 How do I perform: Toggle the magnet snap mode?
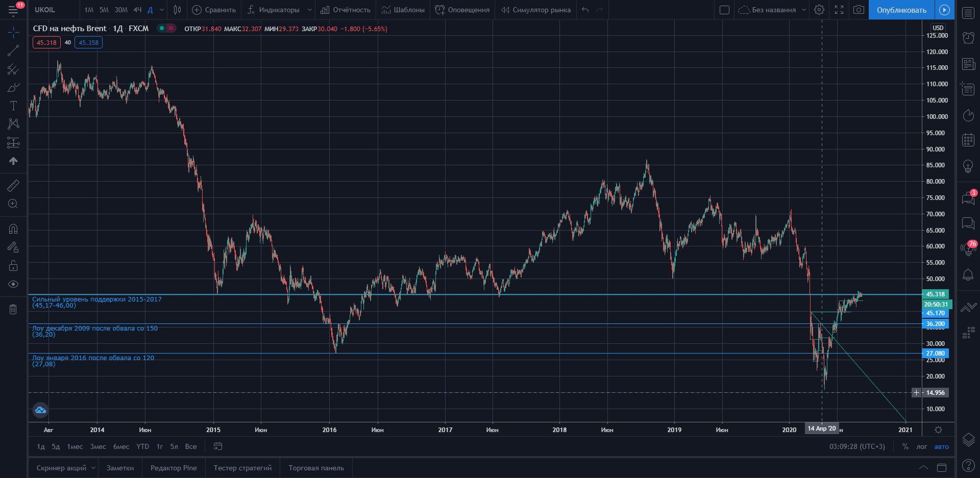[x=13, y=229]
